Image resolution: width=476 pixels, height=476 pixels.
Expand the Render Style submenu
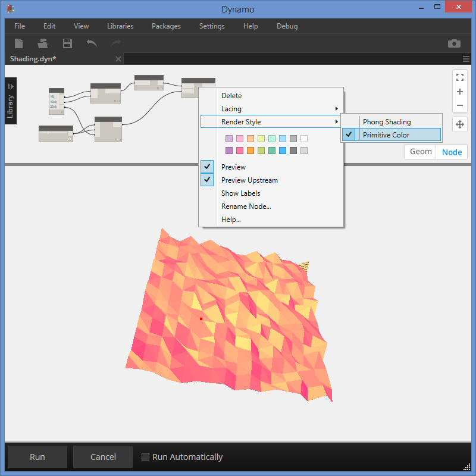[271, 122]
